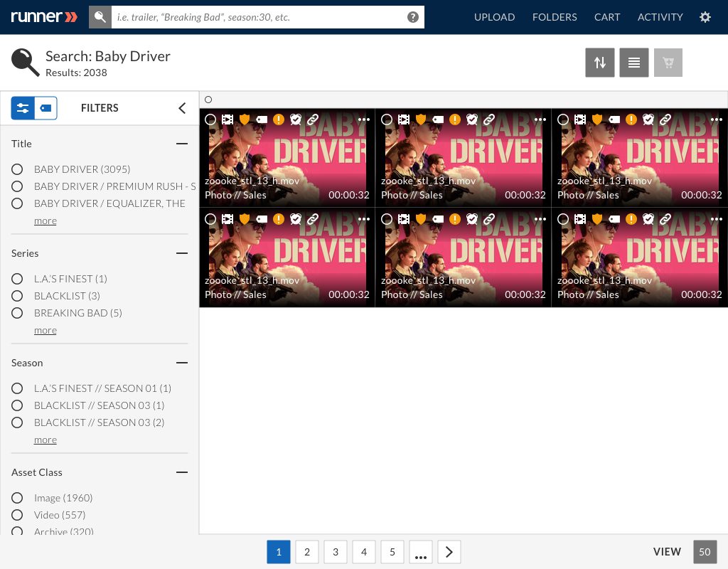Viewport: 728px width, 569px height.
Task: Select the first thumbnail's selection circle
Action: tap(210, 119)
